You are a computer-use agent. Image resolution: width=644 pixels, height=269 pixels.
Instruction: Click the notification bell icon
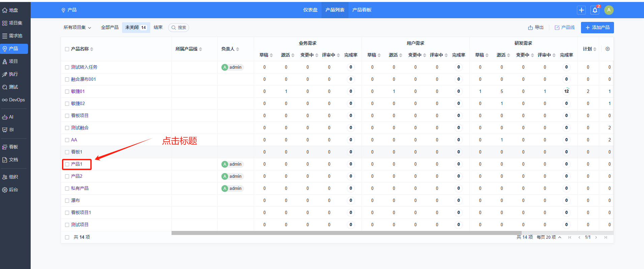595,10
